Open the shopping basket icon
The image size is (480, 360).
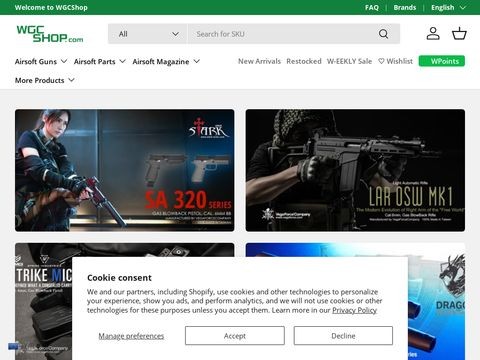click(x=459, y=34)
